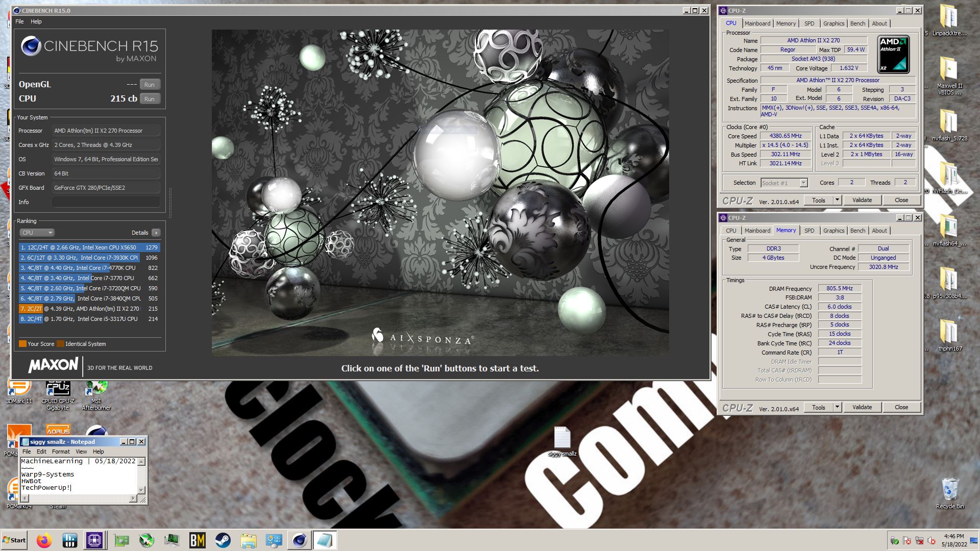
Task: Run the CPU test in Cinebench
Action: pyautogui.click(x=150, y=99)
